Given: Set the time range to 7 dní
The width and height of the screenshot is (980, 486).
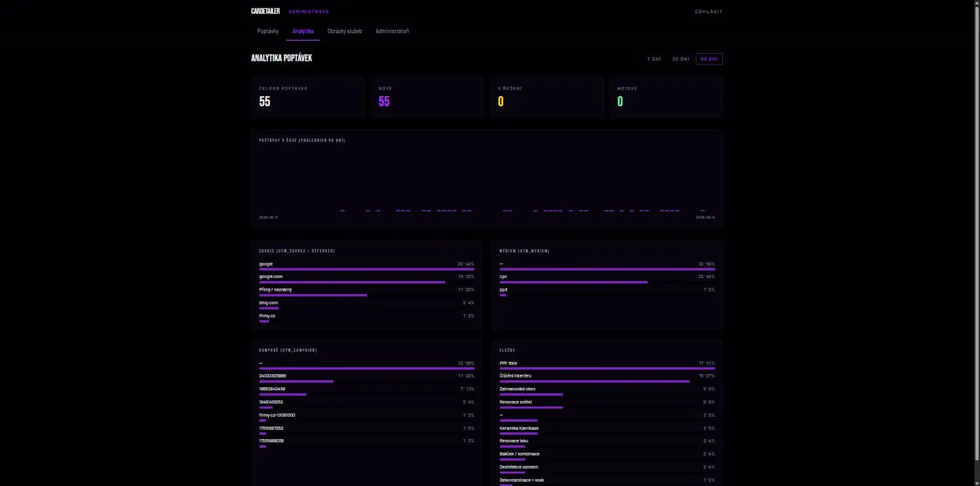Looking at the screenshot, I should (654, 59).
